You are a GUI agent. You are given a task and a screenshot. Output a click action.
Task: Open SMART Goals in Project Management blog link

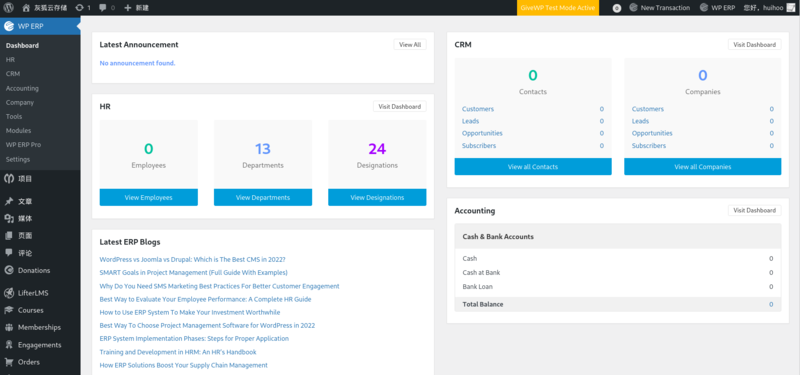coord(193,272)
